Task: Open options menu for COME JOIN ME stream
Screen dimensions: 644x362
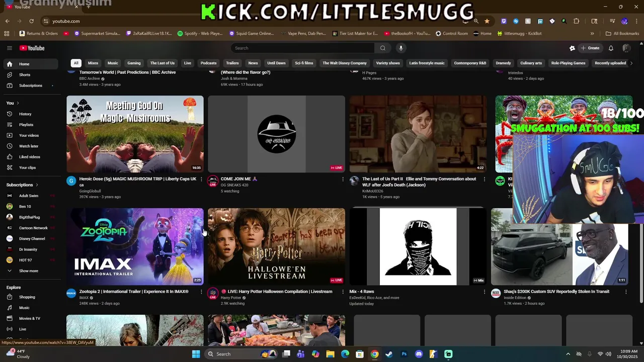Action: [343, 179]
